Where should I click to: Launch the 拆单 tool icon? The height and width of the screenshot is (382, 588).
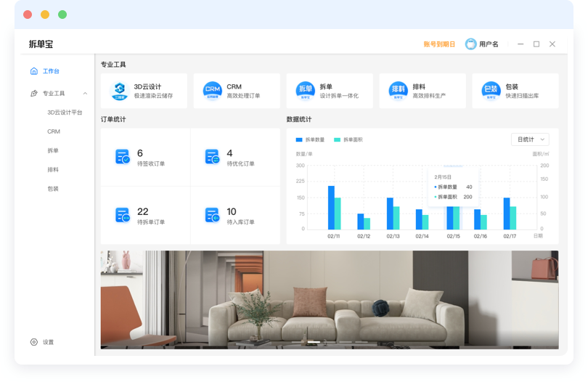tap(306, 90)
